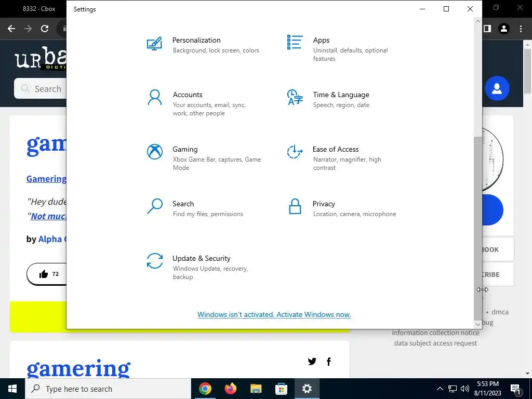Click the taskbar 'Type here to search' box

pyautogui.click(x=108, y=389)
